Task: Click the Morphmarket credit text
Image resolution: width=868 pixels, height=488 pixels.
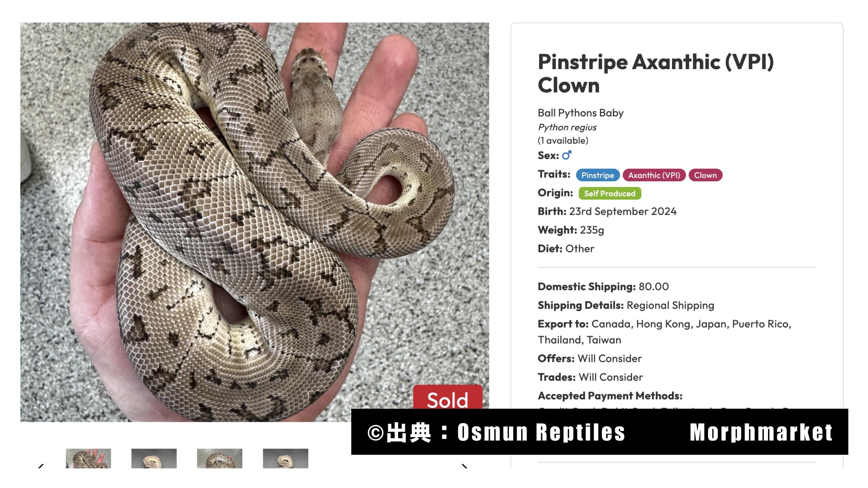Action: tap(761, 432)
